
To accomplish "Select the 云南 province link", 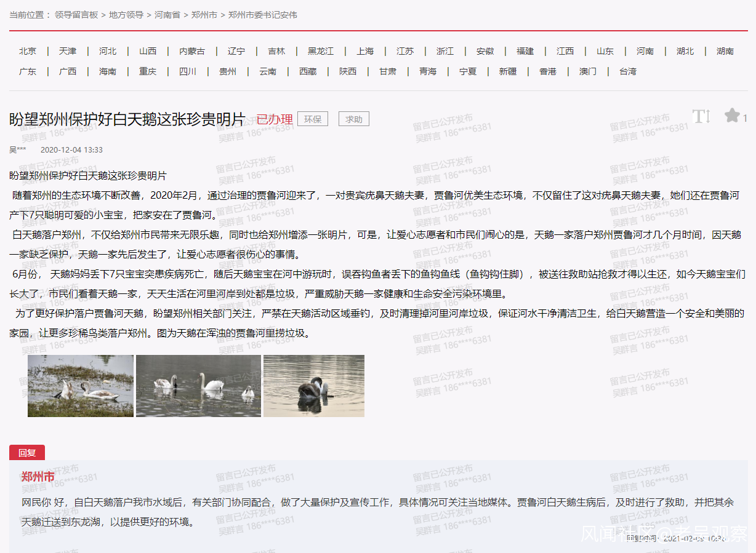I will tap(268, 71).
